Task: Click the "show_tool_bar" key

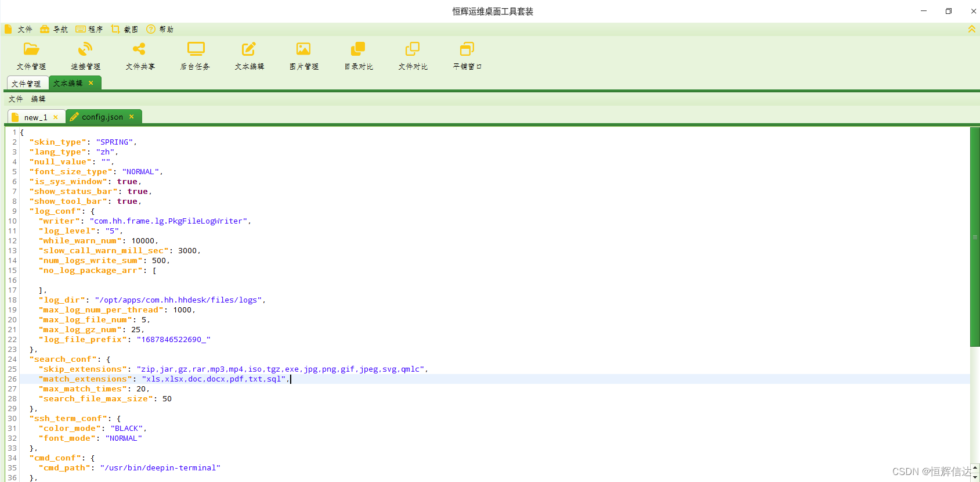Action: (x=68, y=202)
